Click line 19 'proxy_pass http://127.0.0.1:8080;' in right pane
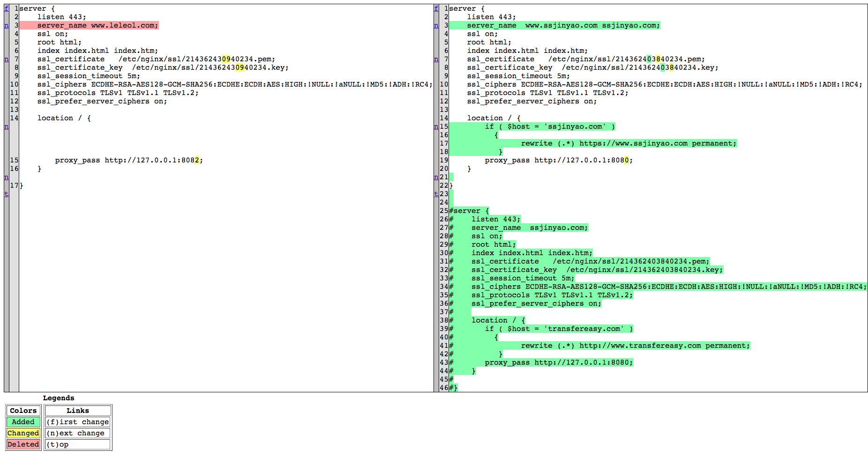This screenshot has height=456, width=868. [x=559, y=160]
